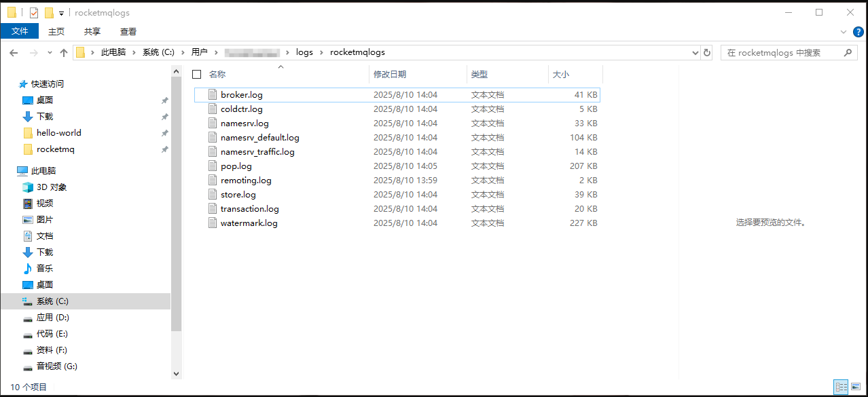This screenshot has width=868, height=397.
Task: Switch to large thumbnail view from the status bar
Action: coord(856,386)
